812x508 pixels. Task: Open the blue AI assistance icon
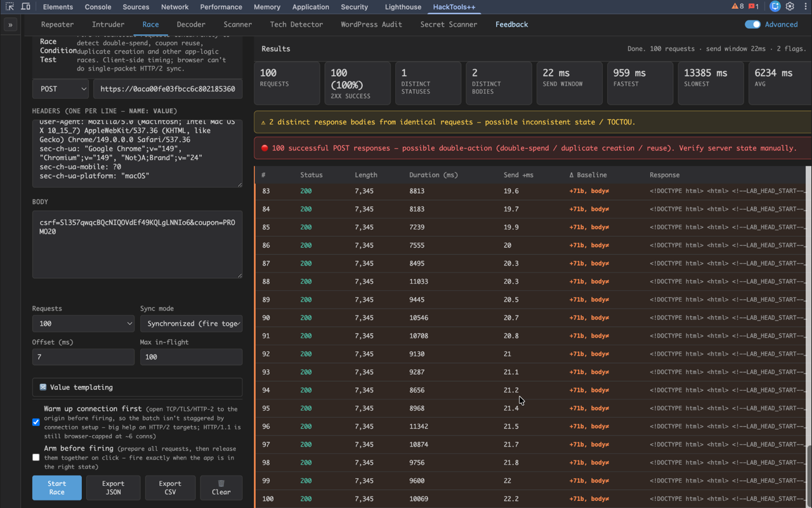pos(775,7)
